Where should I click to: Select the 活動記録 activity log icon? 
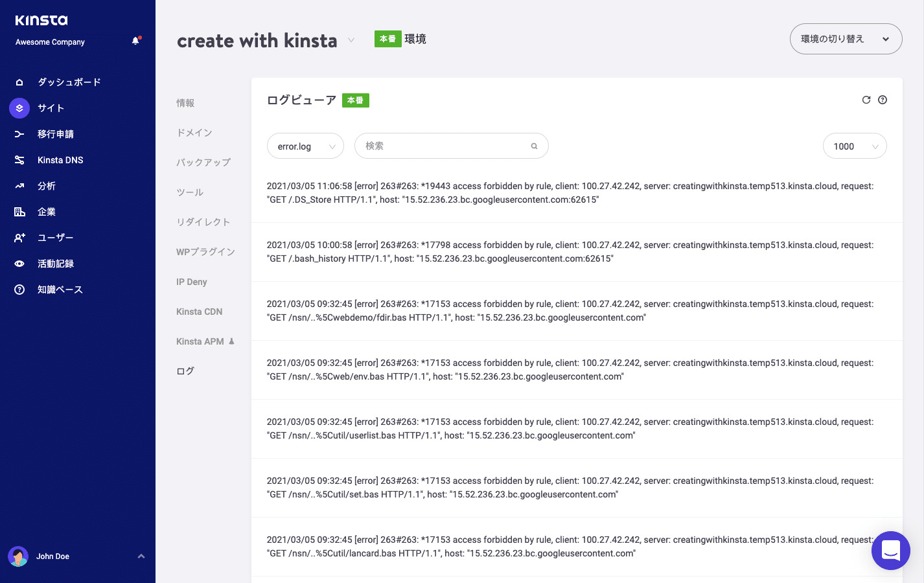click(19, 263)
